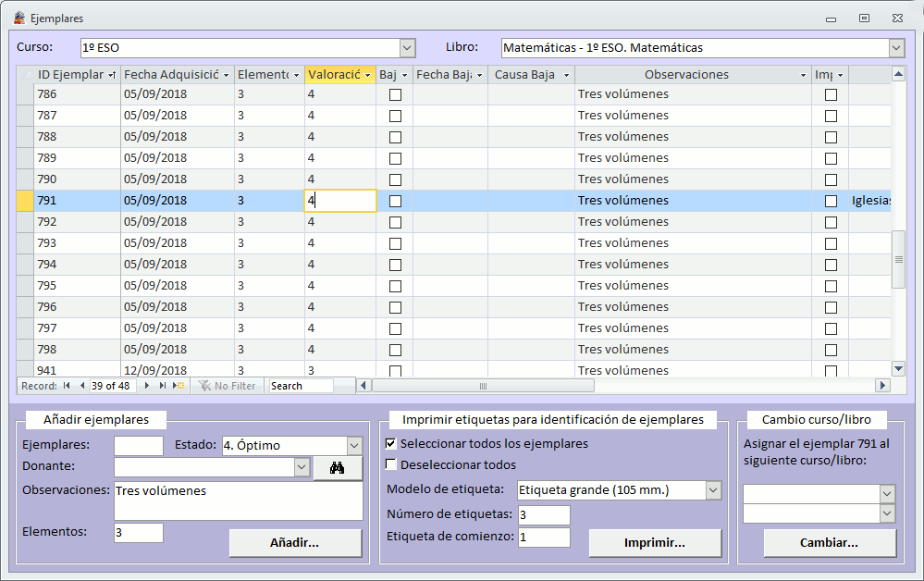Click the No Filter indicator

coord(227,386)
